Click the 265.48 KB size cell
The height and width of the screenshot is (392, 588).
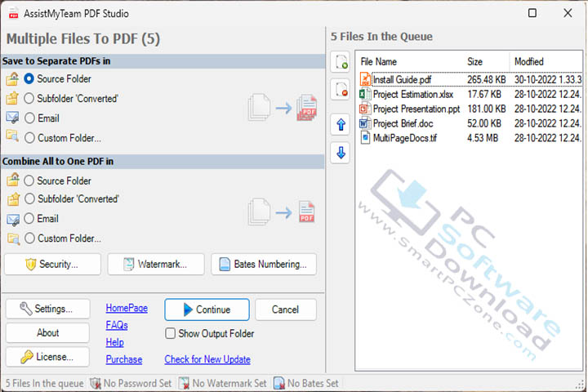tap(487, 79)
